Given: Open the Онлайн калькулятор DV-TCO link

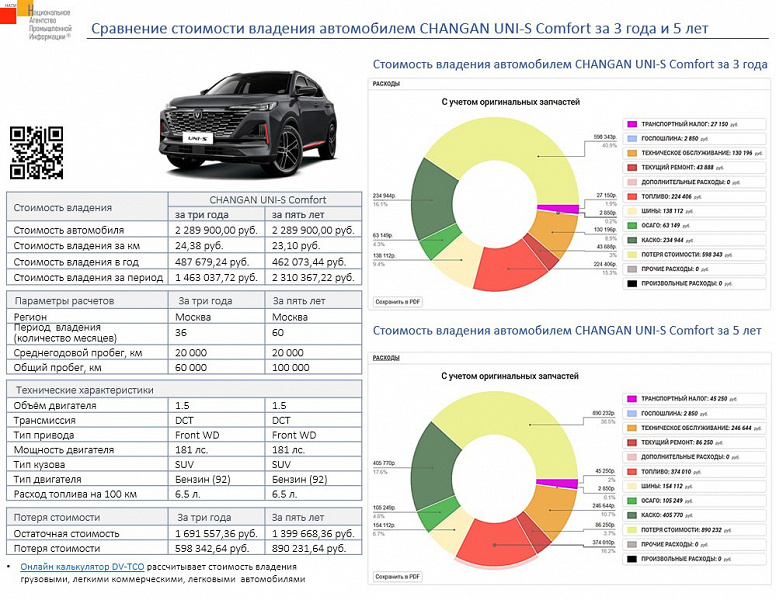Looking at the screenshot, I should tap(82, 567).
